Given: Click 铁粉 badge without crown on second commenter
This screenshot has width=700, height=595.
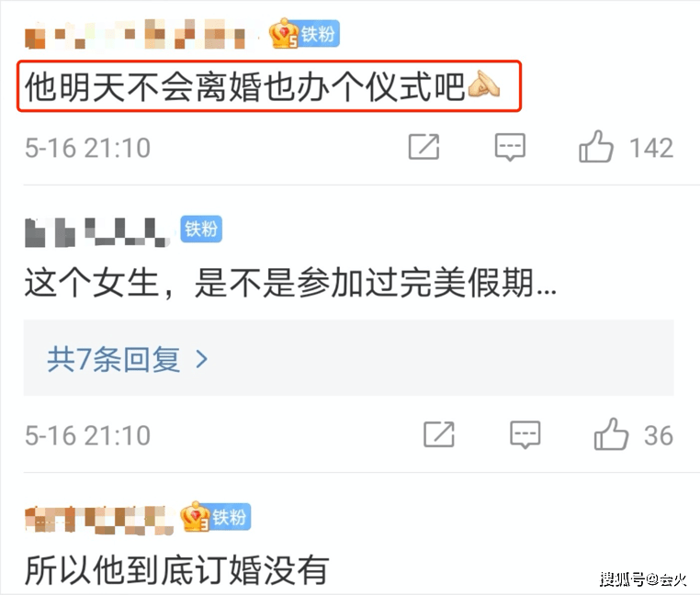Looking at the screenshot, I should pos(201,229).
